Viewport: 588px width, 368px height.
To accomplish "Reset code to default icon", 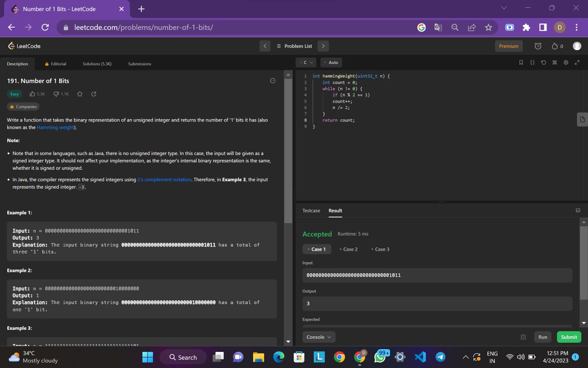I will click(543, 63).
